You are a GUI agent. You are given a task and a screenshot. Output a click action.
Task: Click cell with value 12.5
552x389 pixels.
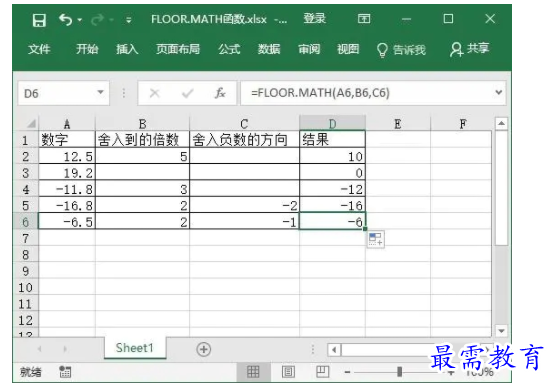point(67,156)
